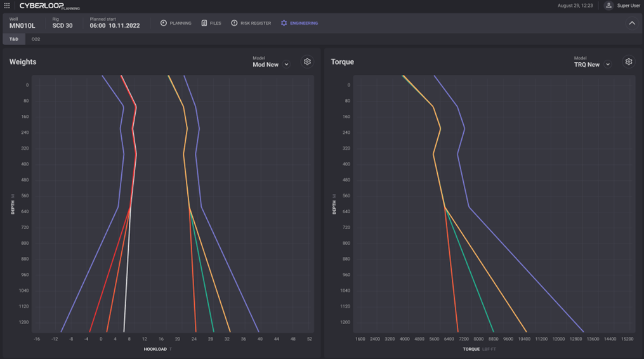The height and width of the screenshot is (359, 644).
Task: Click the rig name SCD 30
Action: (62, 26)
